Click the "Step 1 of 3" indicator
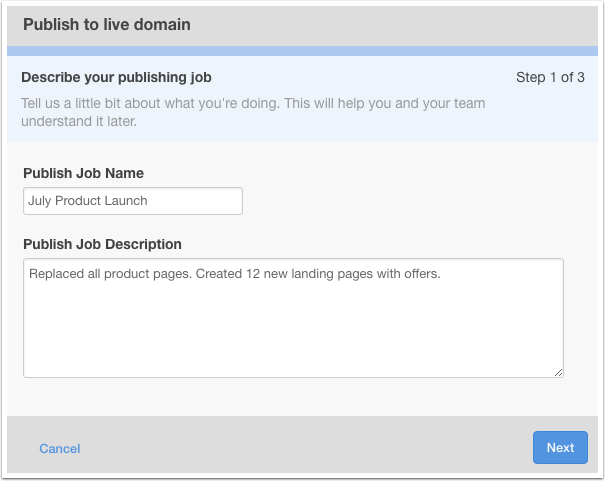Viewport: 605px width, 481px height. pos(550,78)
